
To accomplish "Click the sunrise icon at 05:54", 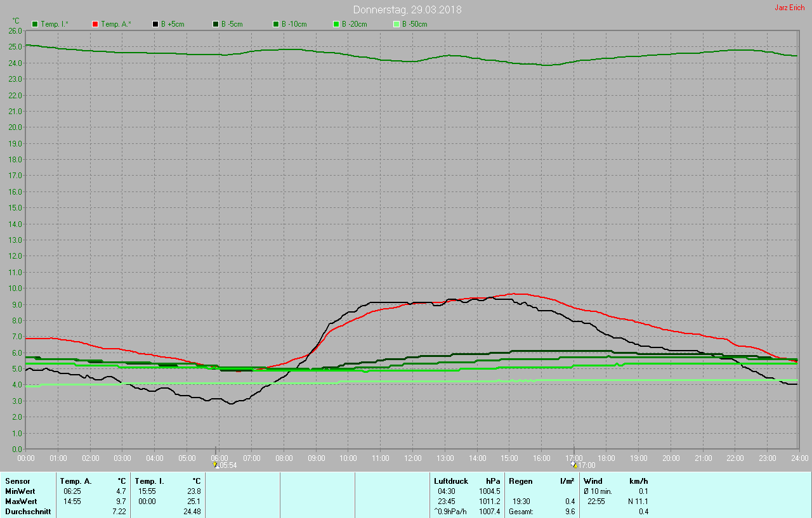I will tap(215, 465).
